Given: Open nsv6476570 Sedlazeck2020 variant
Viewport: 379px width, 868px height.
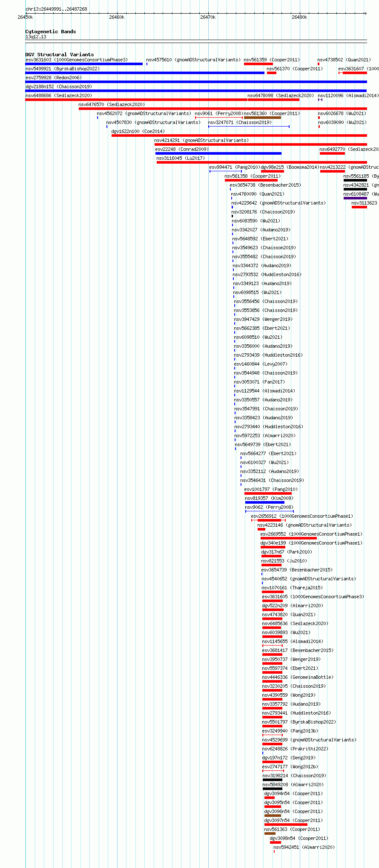Looking at the screenshot, I should point(112,104).
